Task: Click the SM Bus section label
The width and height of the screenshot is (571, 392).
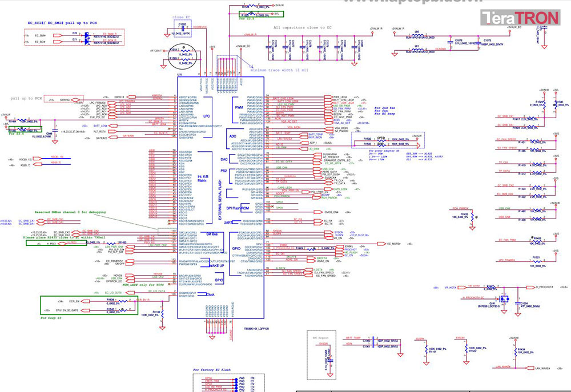Action: (x=212, y=235)
